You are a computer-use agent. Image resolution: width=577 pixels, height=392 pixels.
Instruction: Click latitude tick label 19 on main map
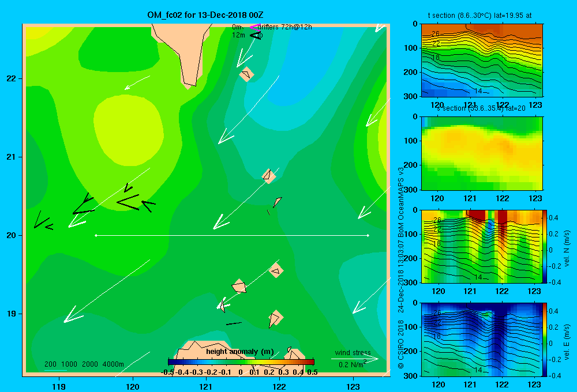tap(12, 314)
